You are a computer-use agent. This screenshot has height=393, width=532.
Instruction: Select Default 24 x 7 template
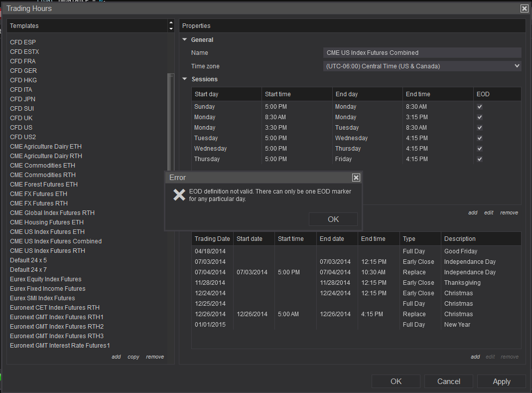pyautogui.click(x=28, y=270)
